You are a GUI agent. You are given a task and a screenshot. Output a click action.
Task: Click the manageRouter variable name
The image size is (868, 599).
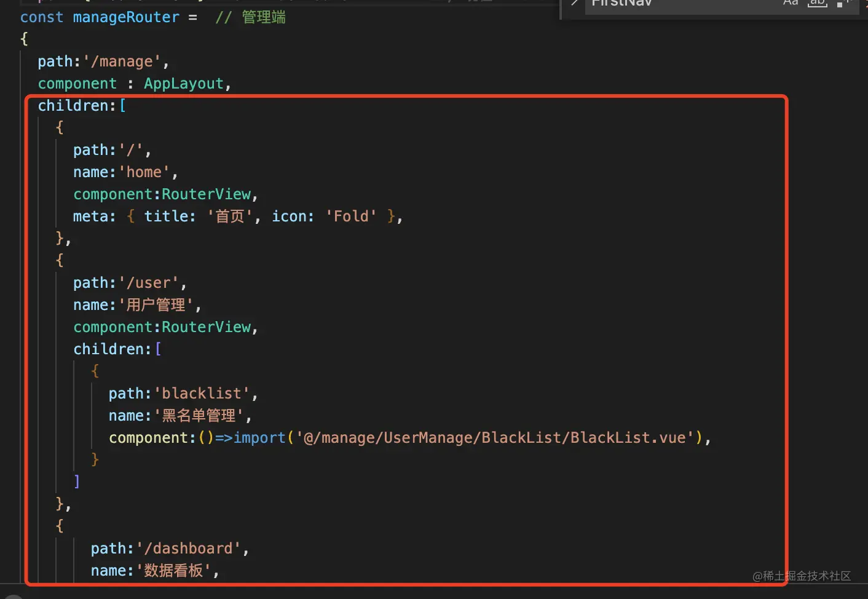[126, 17]
